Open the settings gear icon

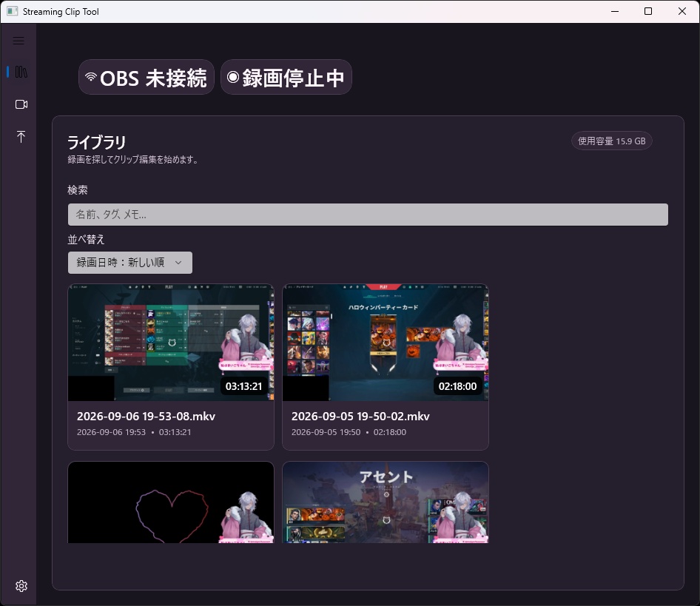click(x=21, y=586)
